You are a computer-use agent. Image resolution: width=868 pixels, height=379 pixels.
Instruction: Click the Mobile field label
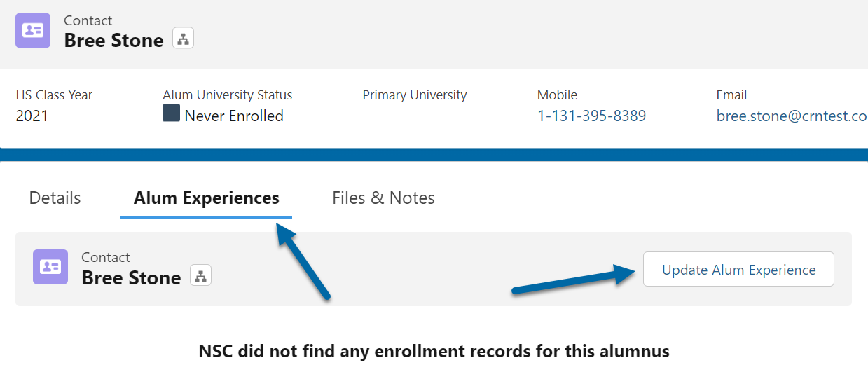[558, 95]
